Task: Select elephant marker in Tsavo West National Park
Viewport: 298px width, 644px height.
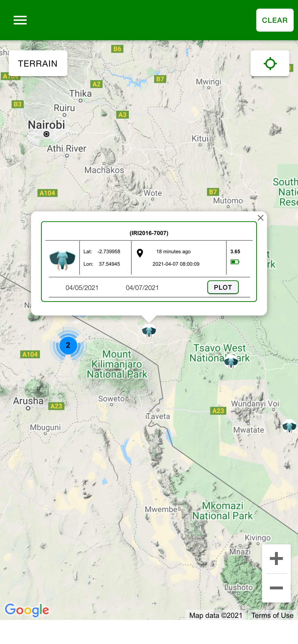Action: (231, 361)
